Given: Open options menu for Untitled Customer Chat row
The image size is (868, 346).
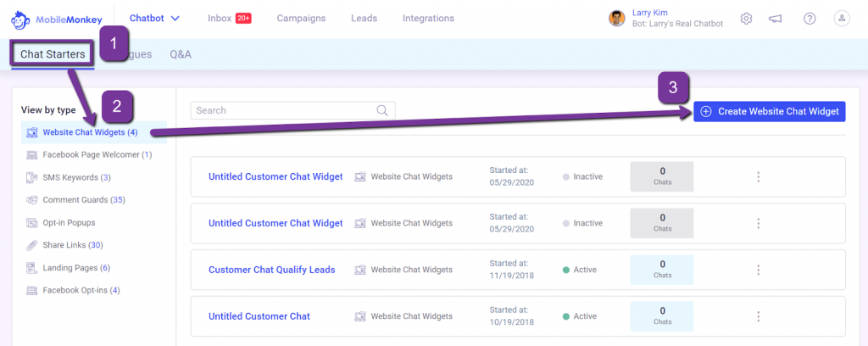Looking at the screenshot, I should (x=759, y=316).
